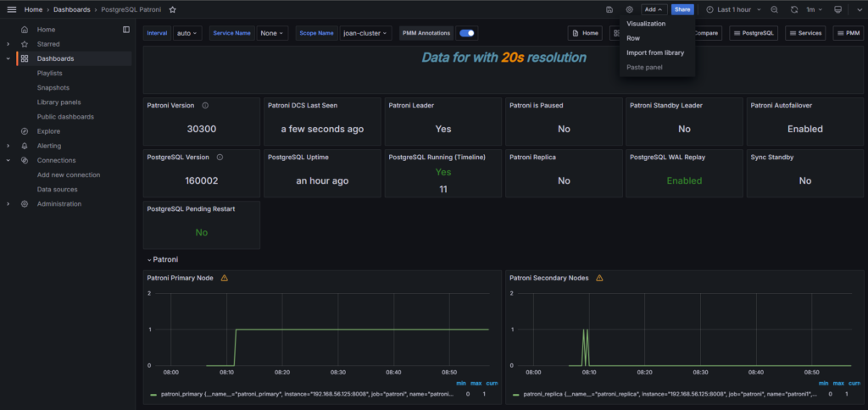Image resolution: width=868 pixels, height=410 pixels.
Task: Open Snapshots in sidebar
Action: click(x=53, y=87)
